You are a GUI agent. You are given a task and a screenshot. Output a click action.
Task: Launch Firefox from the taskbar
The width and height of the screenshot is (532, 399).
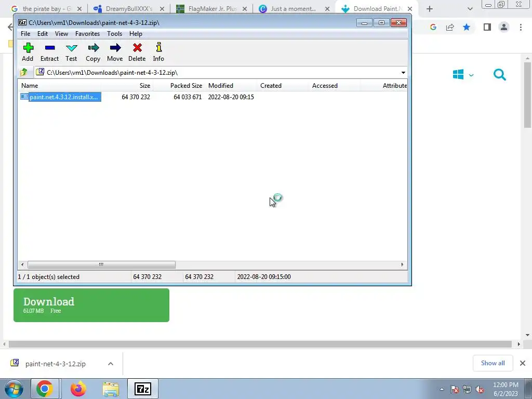78,389
